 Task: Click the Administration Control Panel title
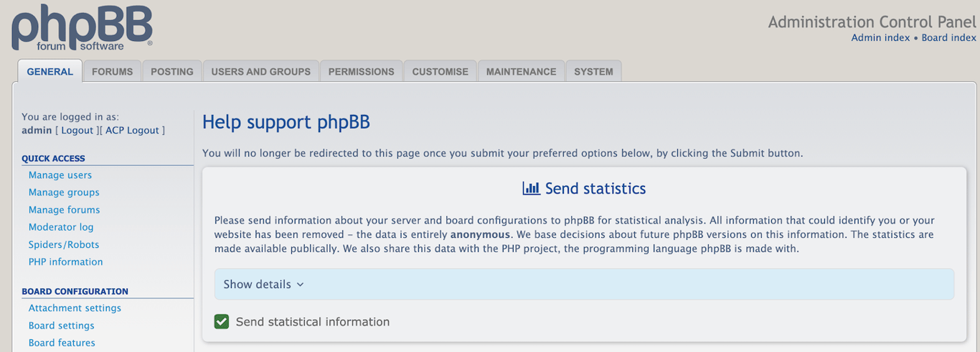click(x=872, y=22)
